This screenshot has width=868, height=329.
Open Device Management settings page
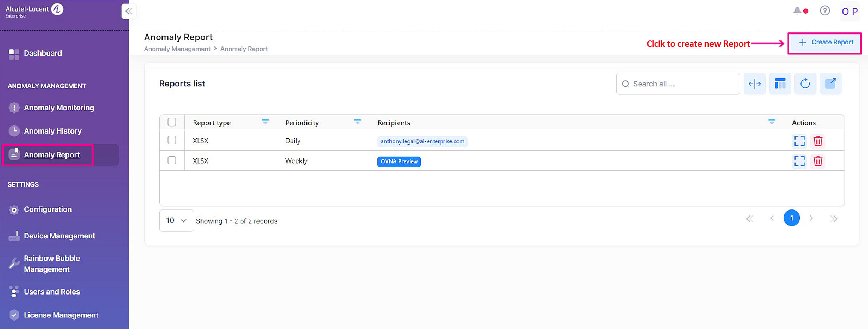(x=59, y=236)
